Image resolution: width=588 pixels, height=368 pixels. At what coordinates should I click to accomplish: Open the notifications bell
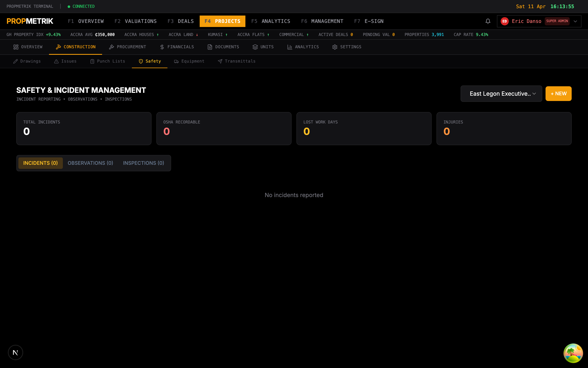pos(488,21)
